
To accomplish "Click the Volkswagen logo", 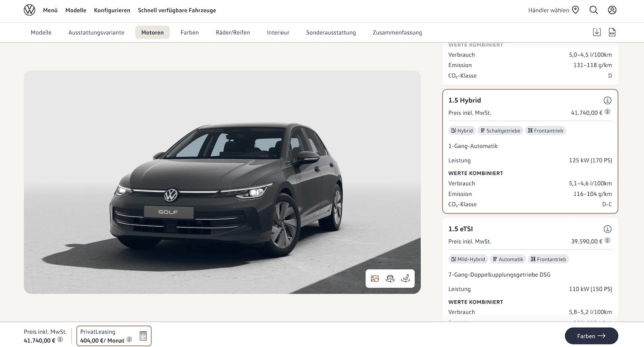I will (x=29, y=10).
